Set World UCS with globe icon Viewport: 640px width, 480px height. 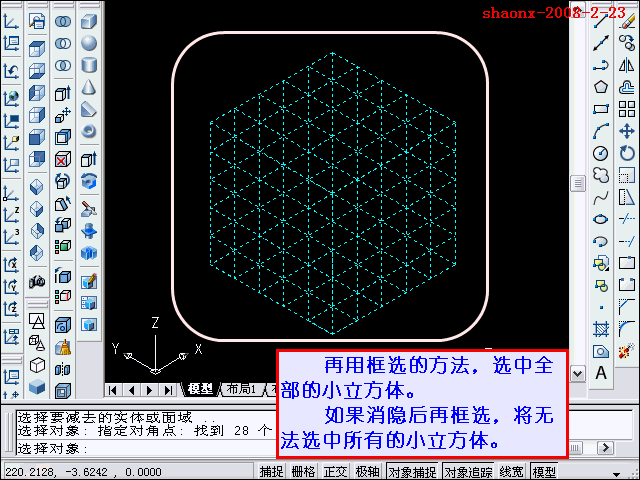11,98
